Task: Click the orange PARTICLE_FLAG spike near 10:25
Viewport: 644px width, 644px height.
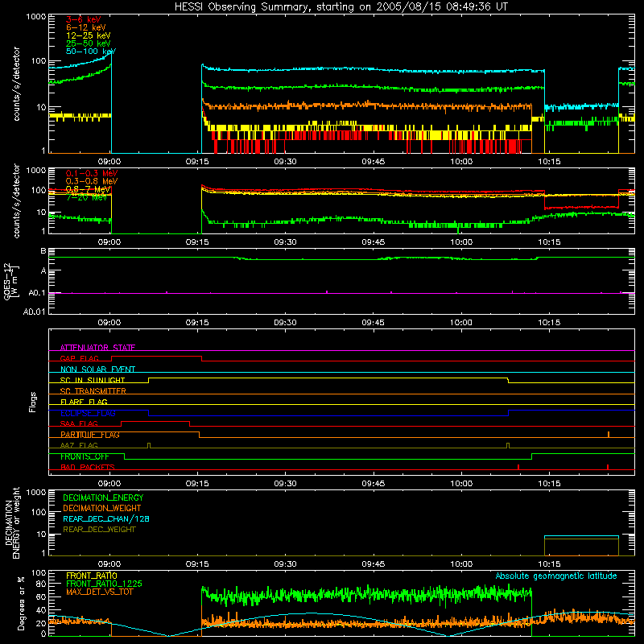Action: point(609,435)
